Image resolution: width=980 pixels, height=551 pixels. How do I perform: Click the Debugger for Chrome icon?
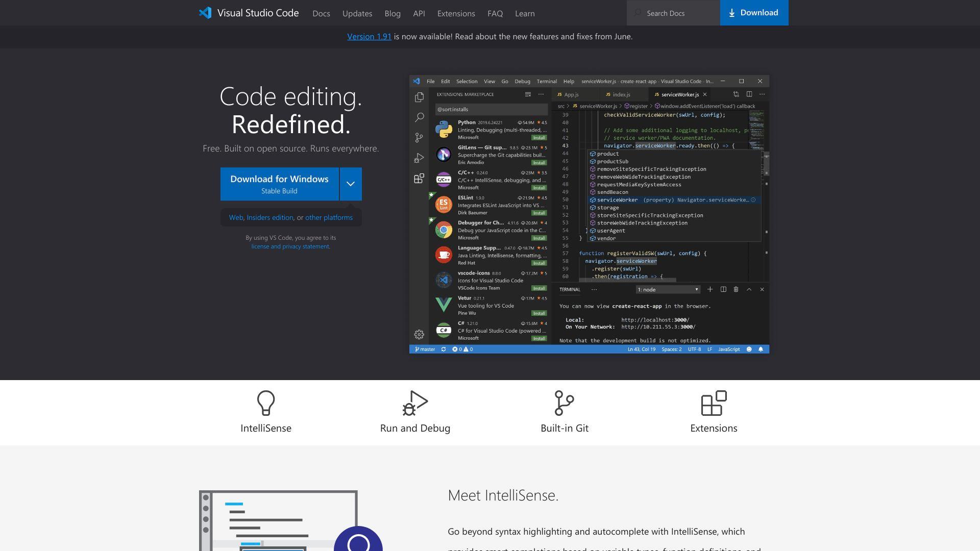pyautogui.click(x=444, y=230)
